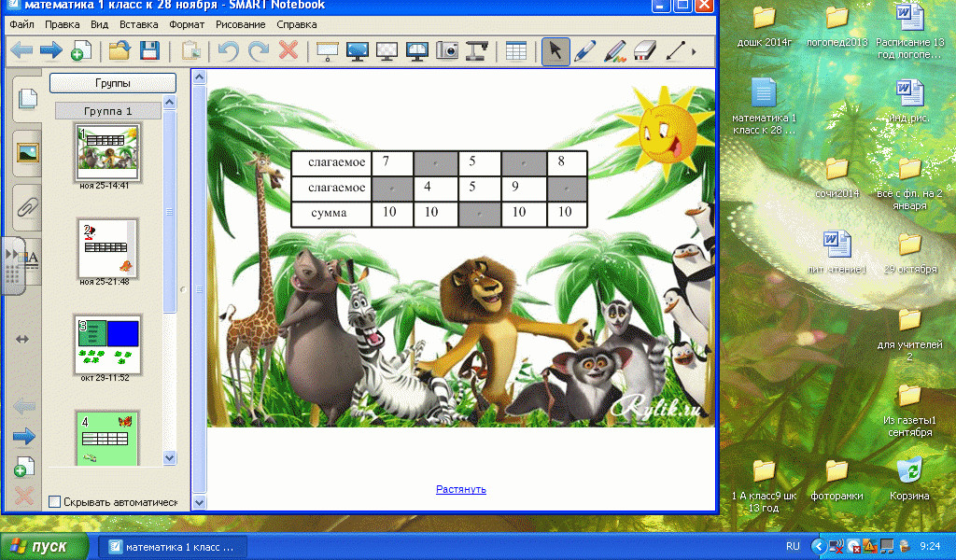Toggle the Dual Page display

417,50
